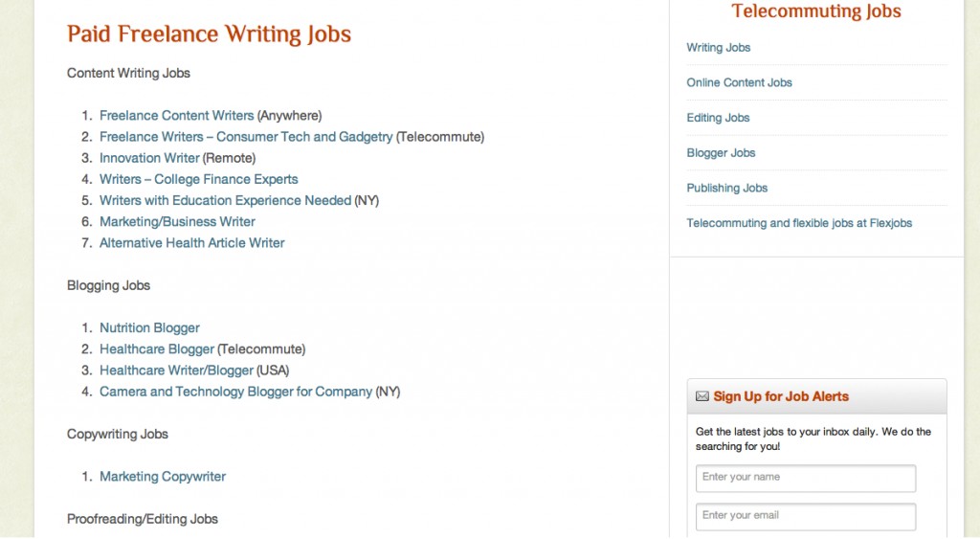Open Freelance Writers – Consumer Tech and Gadgetry

pos(246,137)
